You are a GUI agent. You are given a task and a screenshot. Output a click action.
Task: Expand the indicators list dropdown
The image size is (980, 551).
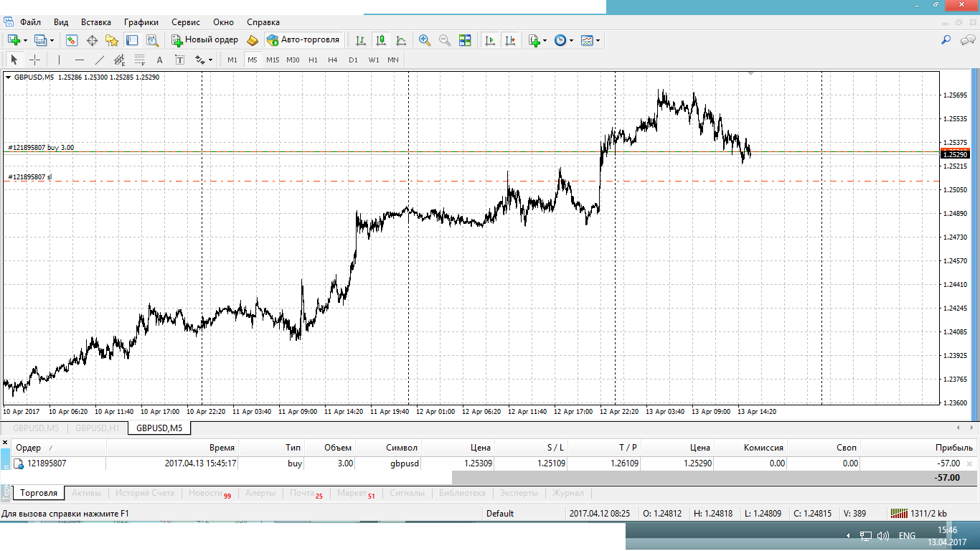(545, 40)
